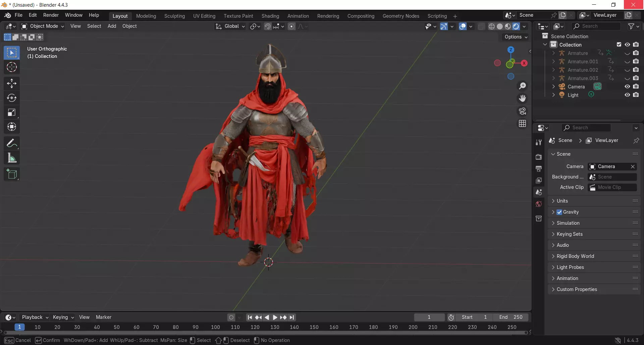Switch to rendered viewport shading
This screenshot has height=345, width=644.
516,26
